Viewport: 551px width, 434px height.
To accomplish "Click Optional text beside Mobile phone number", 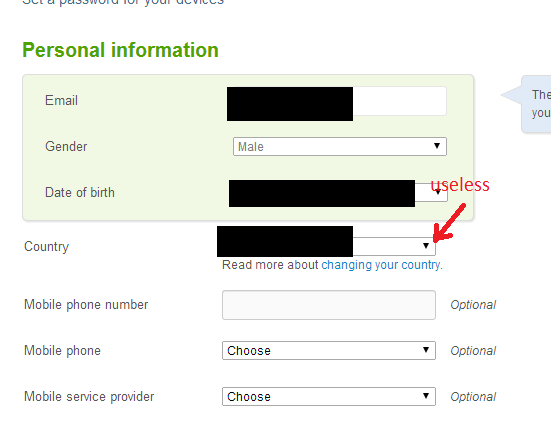I will coord(473,305).
